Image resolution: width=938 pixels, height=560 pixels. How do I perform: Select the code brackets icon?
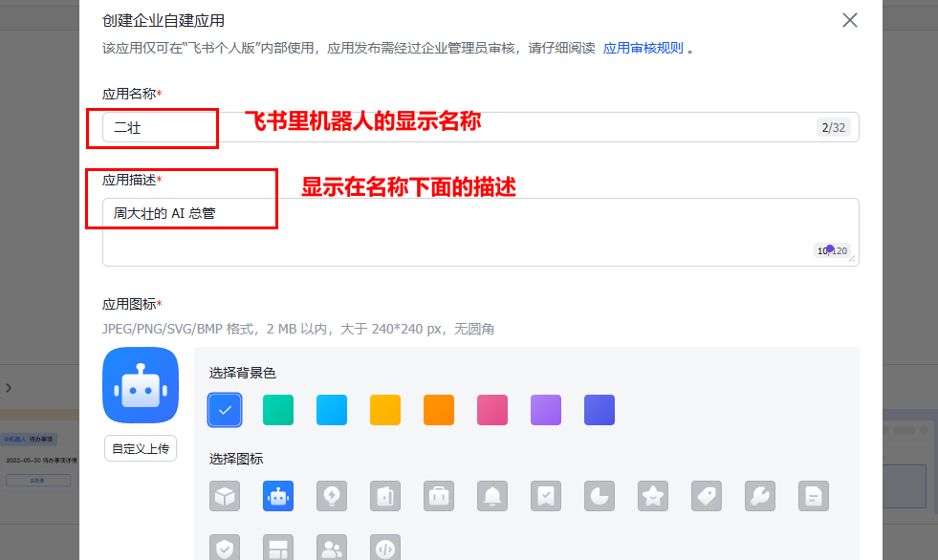click(x=385, y=547)
